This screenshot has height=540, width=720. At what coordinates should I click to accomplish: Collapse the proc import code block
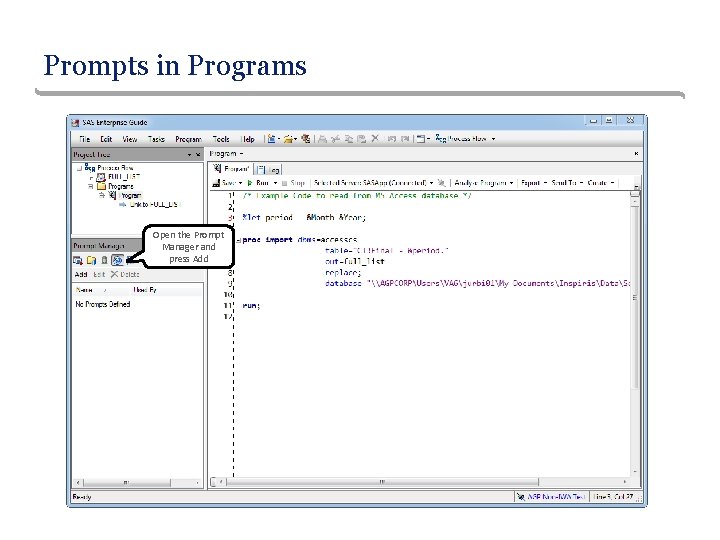(x=238, y=240)
